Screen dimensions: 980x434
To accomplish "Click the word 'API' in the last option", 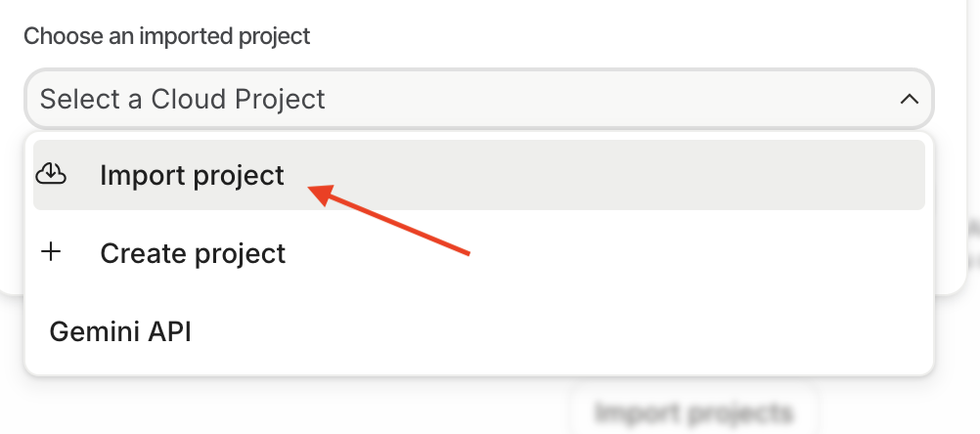I will [169, 331].
